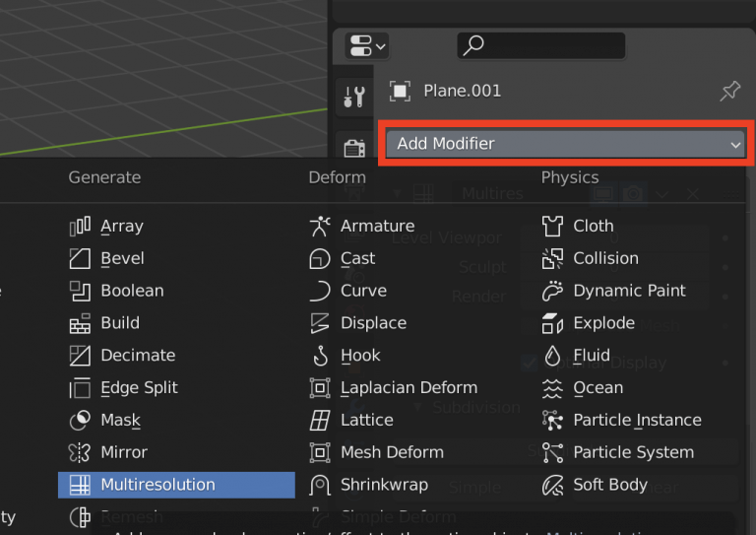This screenshot has width=756, height=535.
Task: Select the Build modifier
Action: click(176, 323)
